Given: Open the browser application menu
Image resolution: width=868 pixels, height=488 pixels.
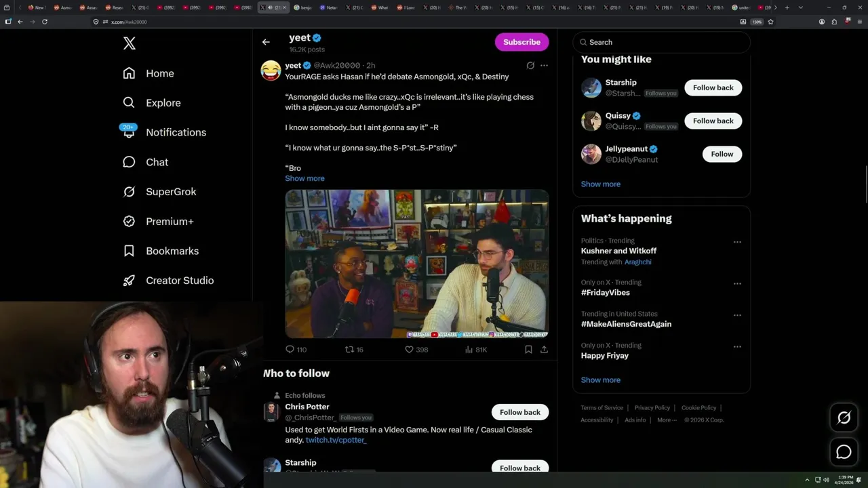Looking at the screenshot, I should [859, 22].
